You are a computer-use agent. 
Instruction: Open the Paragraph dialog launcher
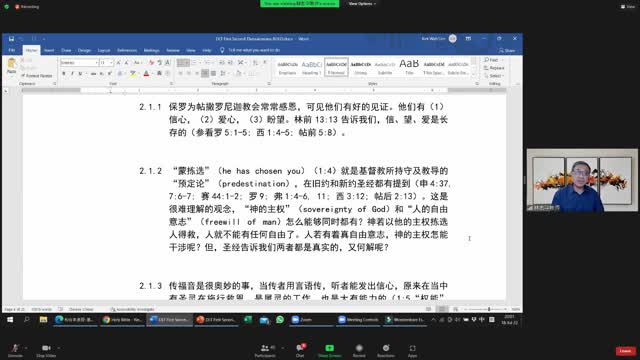tap(269, 84)
